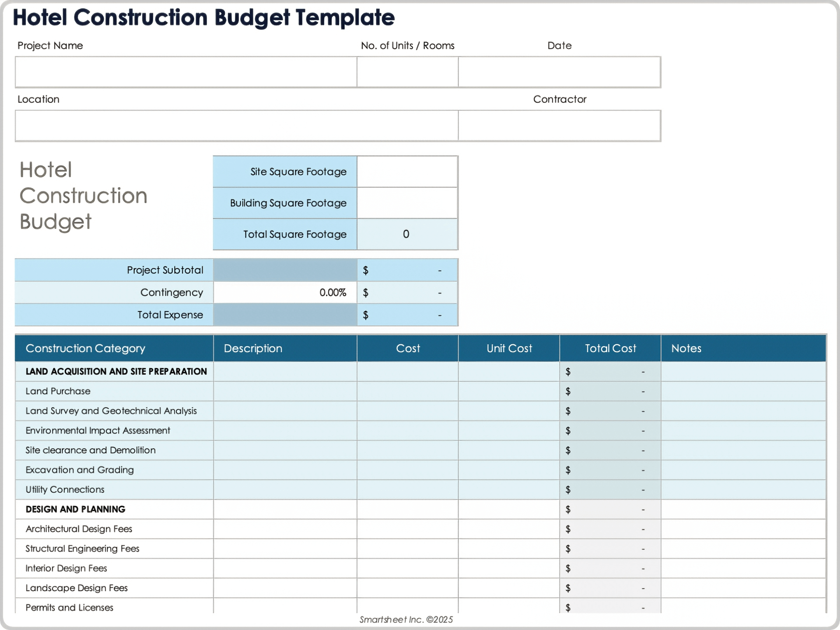The width and height of the screenshot is (840, 630).
Task: Click the Architectural Design Fees description cell
Action: point(285,529)
